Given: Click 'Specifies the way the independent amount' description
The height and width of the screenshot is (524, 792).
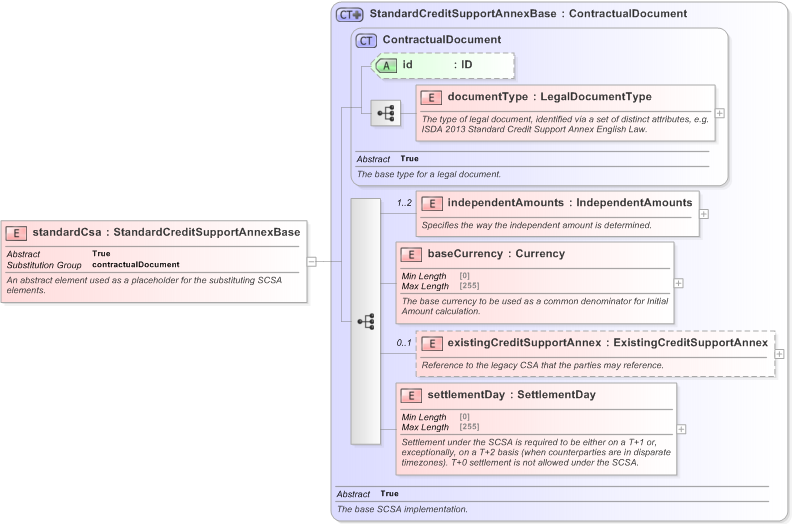Looking at the screenshot, I should tap(536, 225).
